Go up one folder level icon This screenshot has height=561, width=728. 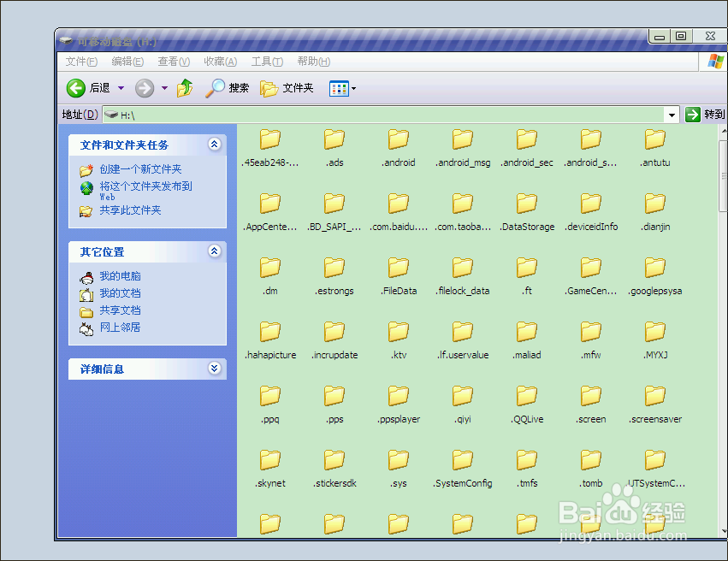coord(185,88)
